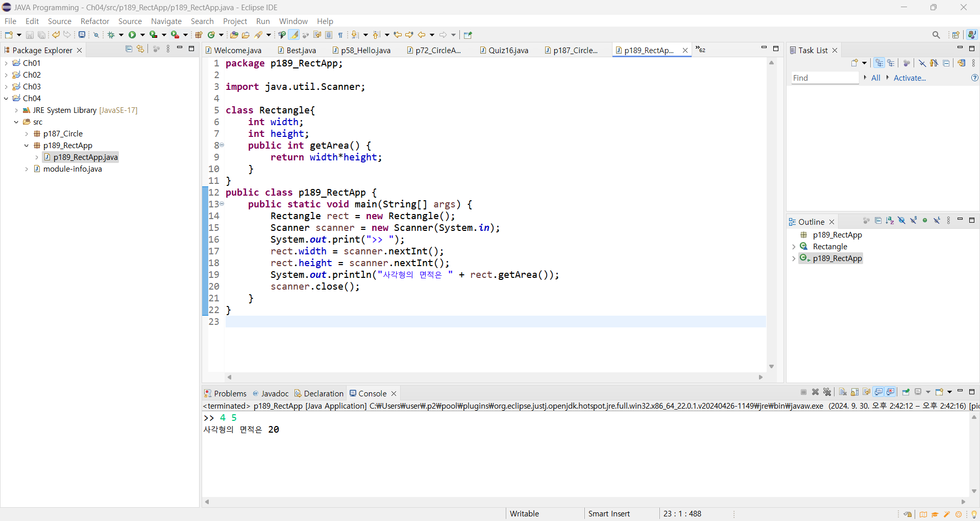
Task: Click the Save toolbar icon
Action: coord(30,35)
